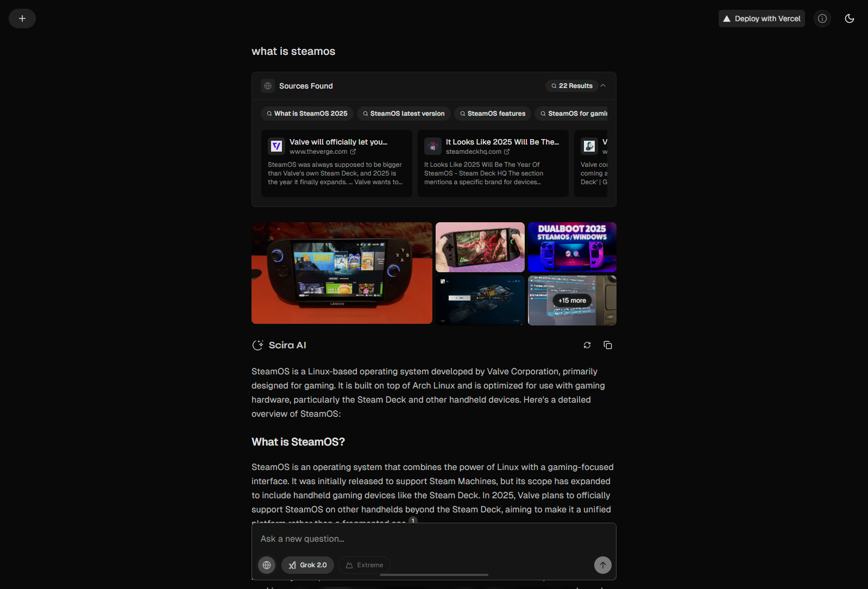This screenshot has width=868, height=589.
Task: Open external link icon next to www.theverge.com
Action: 353,152
